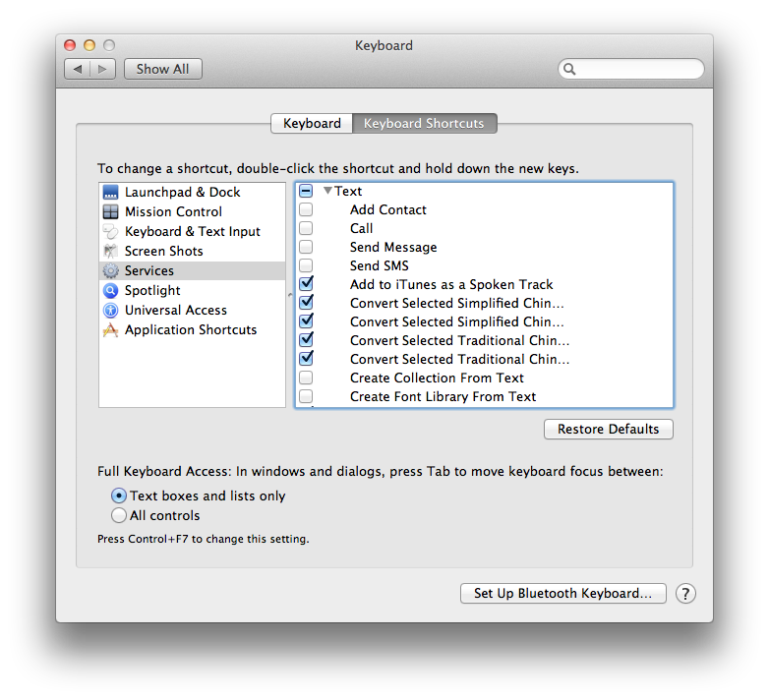Enable the Call service checkbox
769x700 pixels.
coord(306,228)
